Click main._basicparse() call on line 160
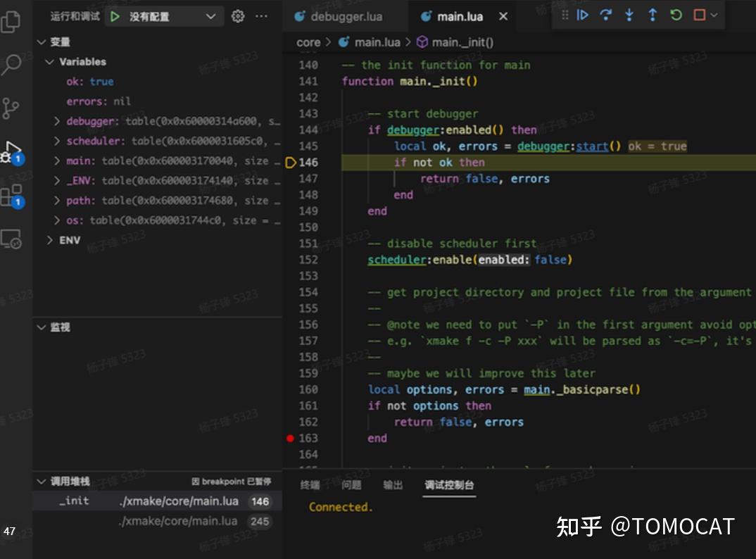 click(x=582, y=390)
